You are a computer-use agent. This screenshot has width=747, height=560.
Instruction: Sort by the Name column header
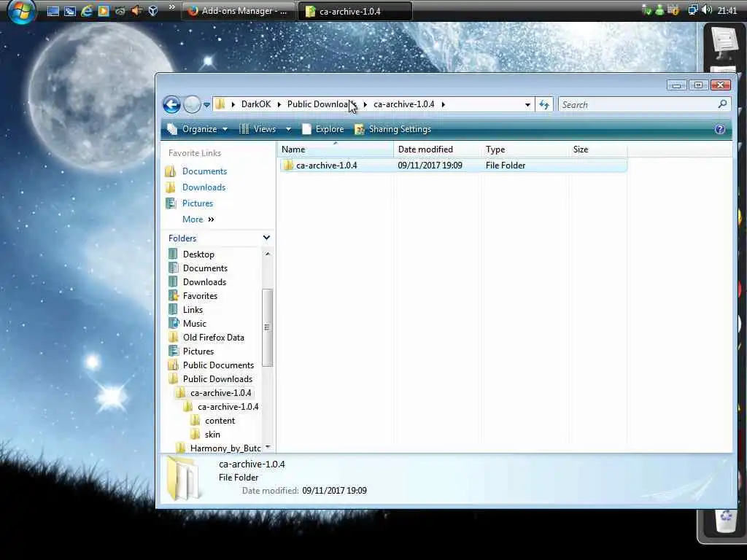click(x=336, y=149)
